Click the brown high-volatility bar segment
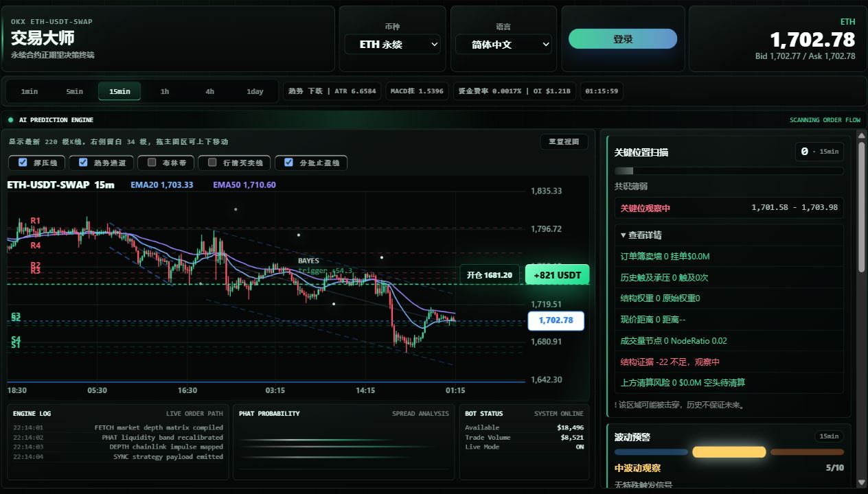Screen dimensions: 868x494 pos(807,452)
